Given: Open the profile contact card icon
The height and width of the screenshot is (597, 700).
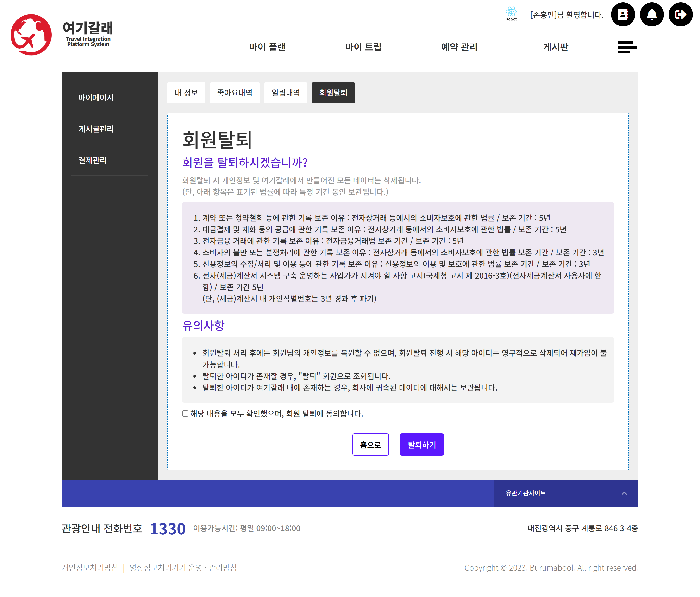Looking at the screenshot, I should click(x=623, y=14).
